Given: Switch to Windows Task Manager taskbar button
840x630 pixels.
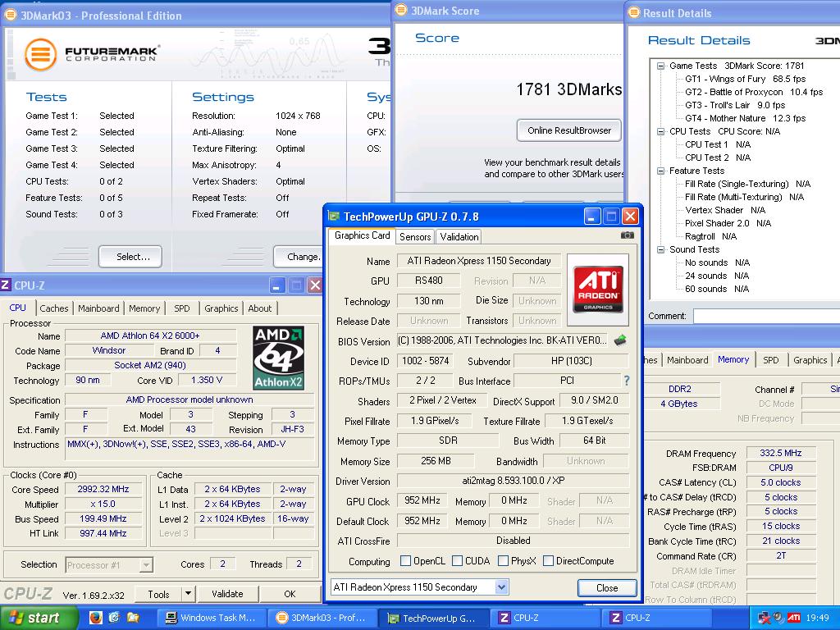Looking at the screenshot, I should click(x=212, y=618).
